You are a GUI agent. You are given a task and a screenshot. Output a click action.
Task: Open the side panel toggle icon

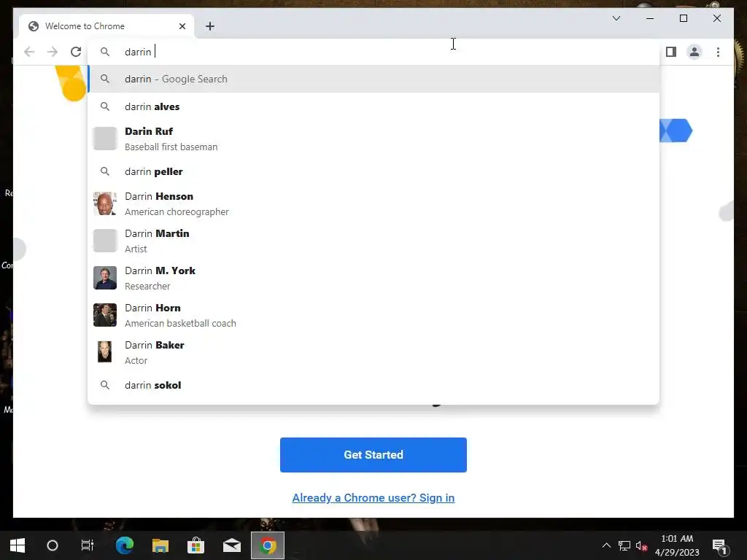coord(671,52)
